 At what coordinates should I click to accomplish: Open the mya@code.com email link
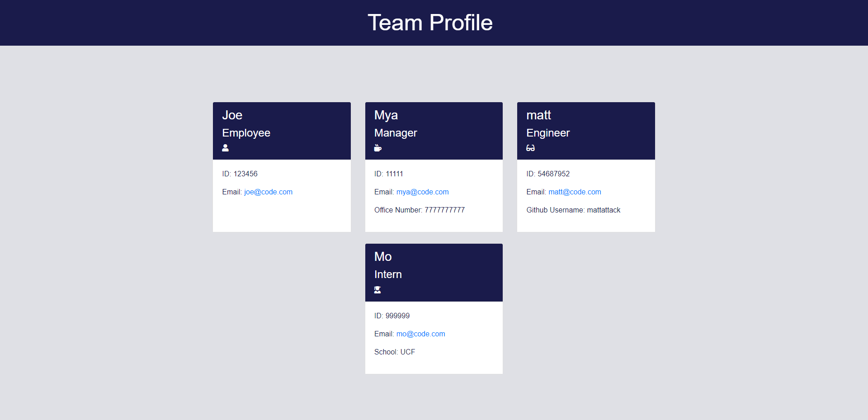coord(422,192)
